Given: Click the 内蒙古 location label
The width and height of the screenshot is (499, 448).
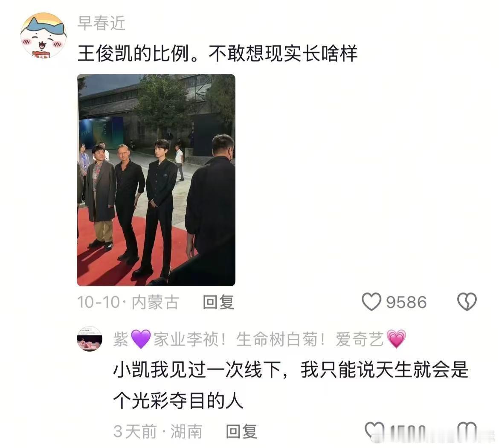Looking at the screenshot, I should coord(156,302).
